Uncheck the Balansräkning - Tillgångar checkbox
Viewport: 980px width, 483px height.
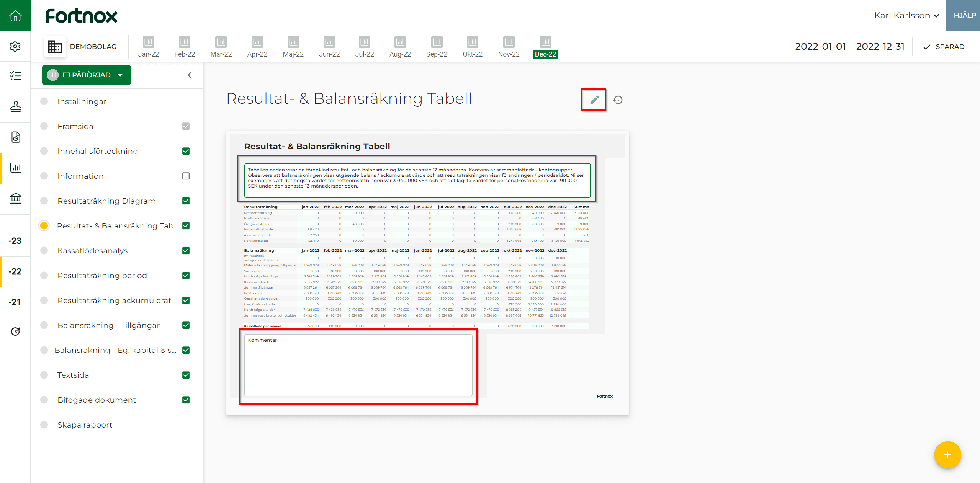[186, 325]
